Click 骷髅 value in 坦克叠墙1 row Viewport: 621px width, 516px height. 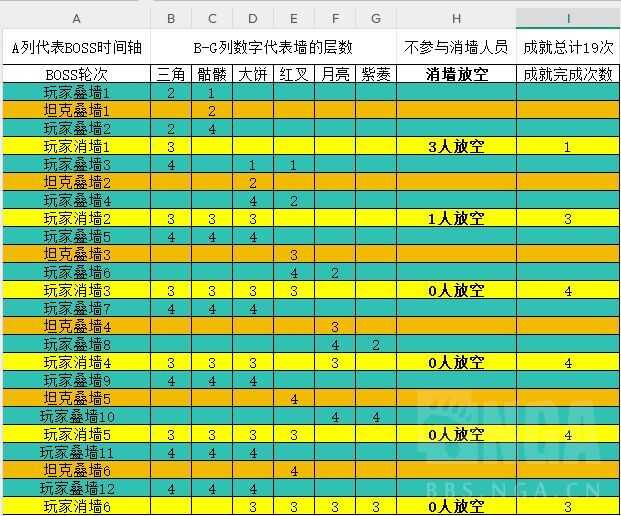[x=212, y=110]
